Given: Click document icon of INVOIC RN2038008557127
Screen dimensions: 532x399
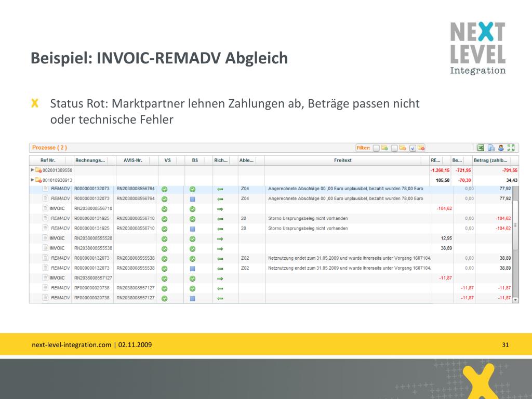Looking at the screenshot, I should [46, 277].
